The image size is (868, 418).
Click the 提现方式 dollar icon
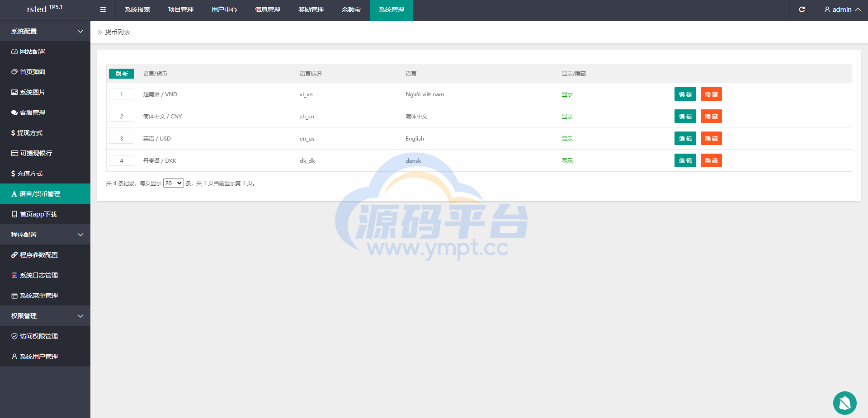point(13,133)
